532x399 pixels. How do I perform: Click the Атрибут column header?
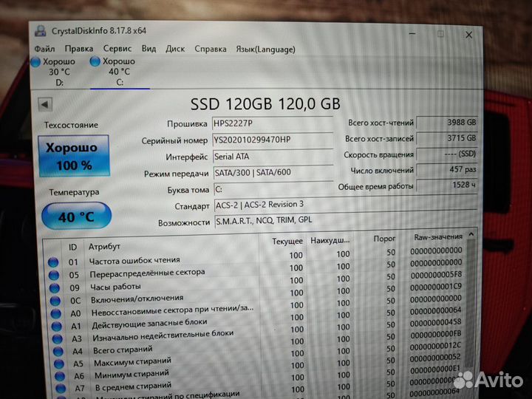pyautogui.click(x=104, y=246)
